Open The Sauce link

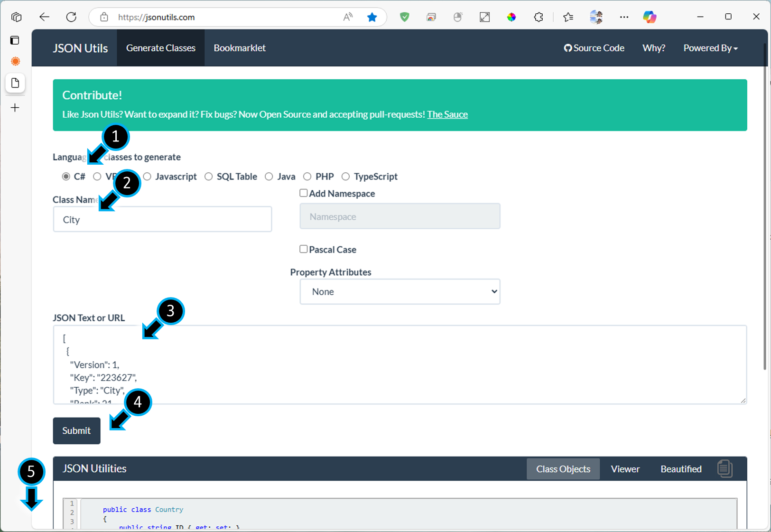point(447,114)
